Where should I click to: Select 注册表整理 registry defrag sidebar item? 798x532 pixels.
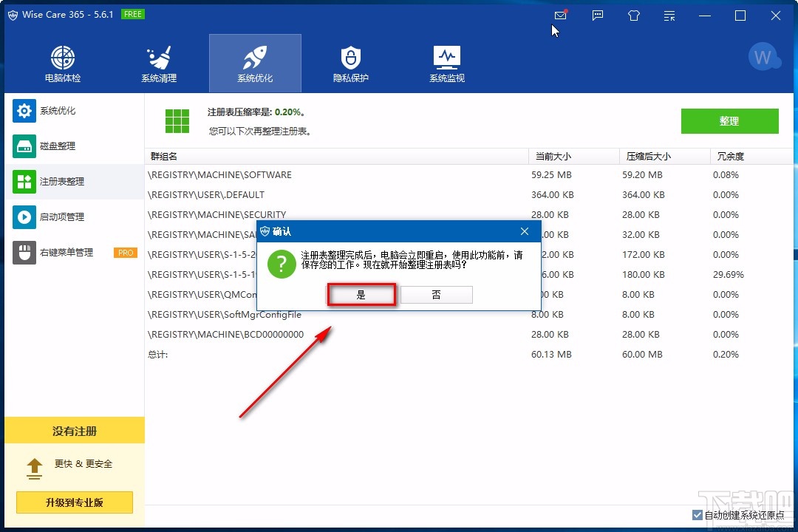click(x=75, y=182)
